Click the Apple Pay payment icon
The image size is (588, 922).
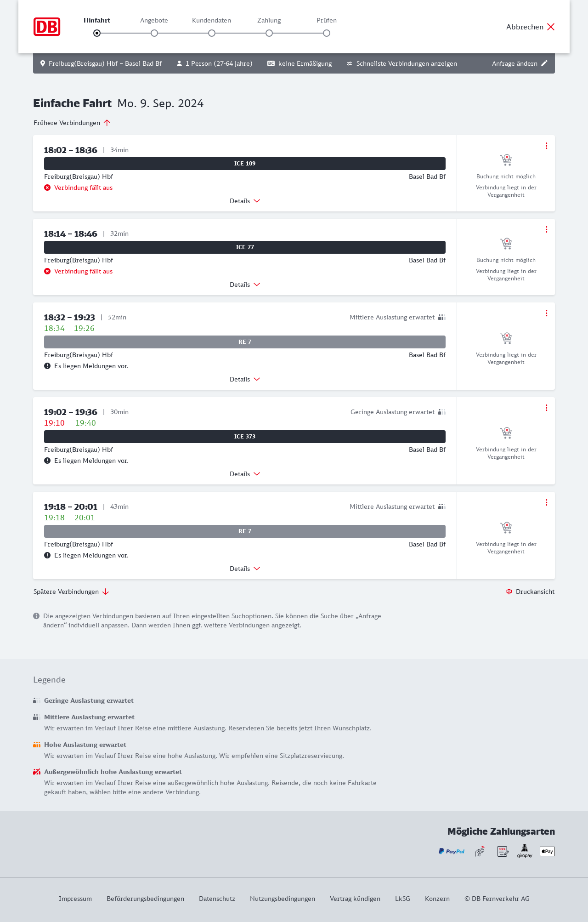point(547,851)
